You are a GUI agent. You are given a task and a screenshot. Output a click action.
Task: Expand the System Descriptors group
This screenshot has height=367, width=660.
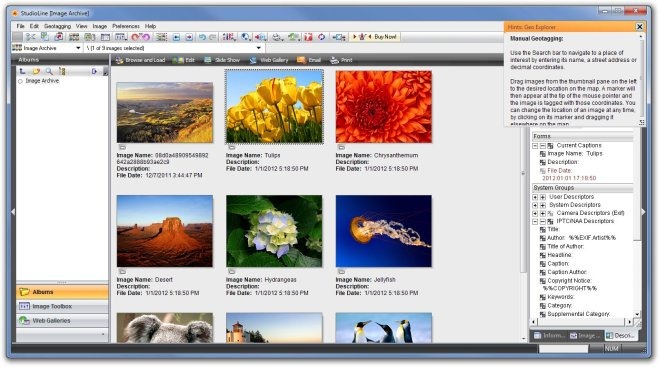(535, 205)
